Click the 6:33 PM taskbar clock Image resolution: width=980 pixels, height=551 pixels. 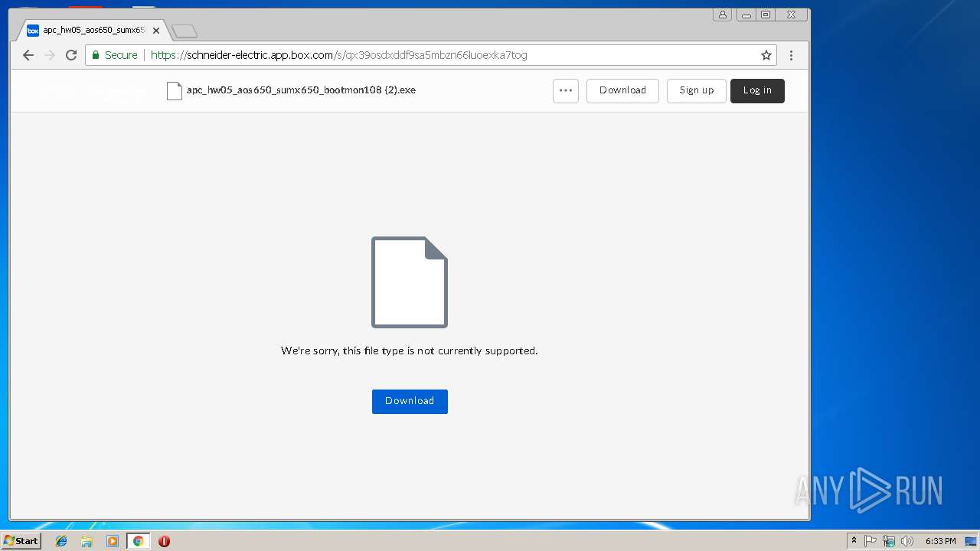[x=940, y=541]
